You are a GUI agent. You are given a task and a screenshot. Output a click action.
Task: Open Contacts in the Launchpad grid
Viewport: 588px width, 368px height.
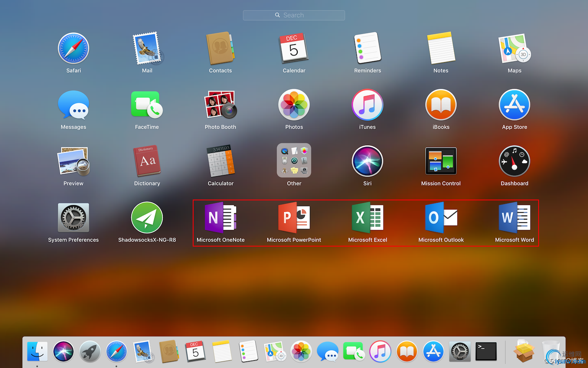(220, 49)
